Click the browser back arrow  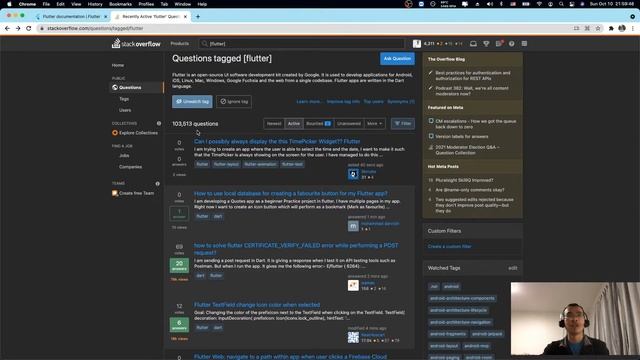pyautogui.click(x=7, y=28)
